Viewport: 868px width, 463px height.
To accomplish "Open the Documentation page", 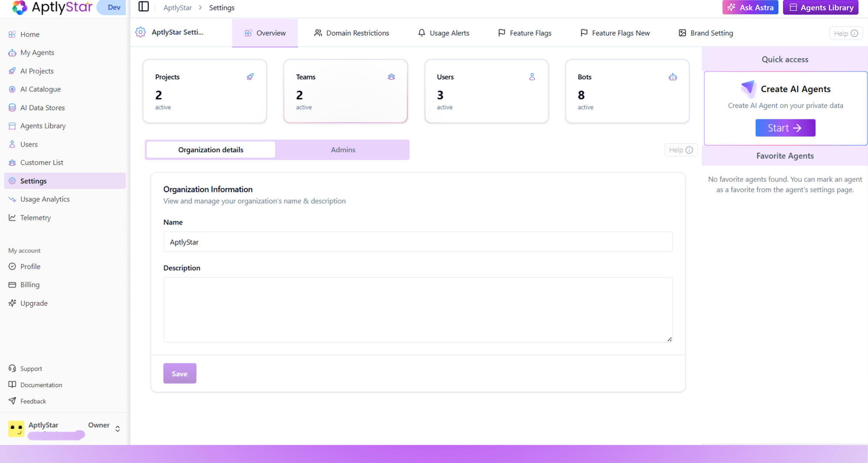I will pyautogui.click(x=41, y=385).
